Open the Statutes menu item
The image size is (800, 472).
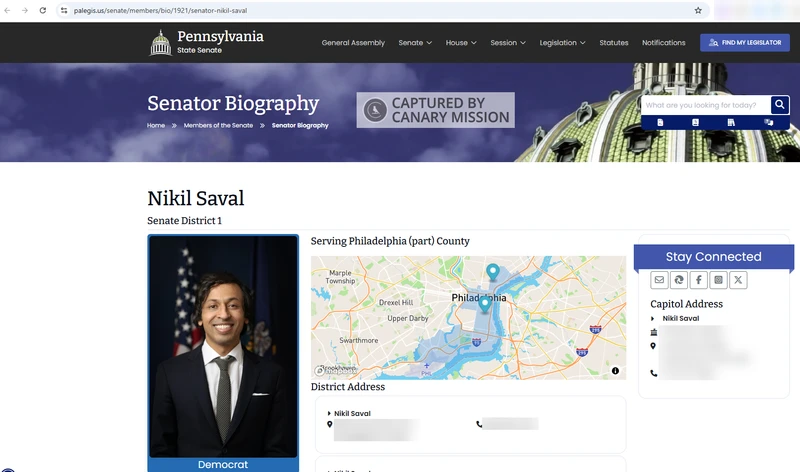click(x=614, y=43)
